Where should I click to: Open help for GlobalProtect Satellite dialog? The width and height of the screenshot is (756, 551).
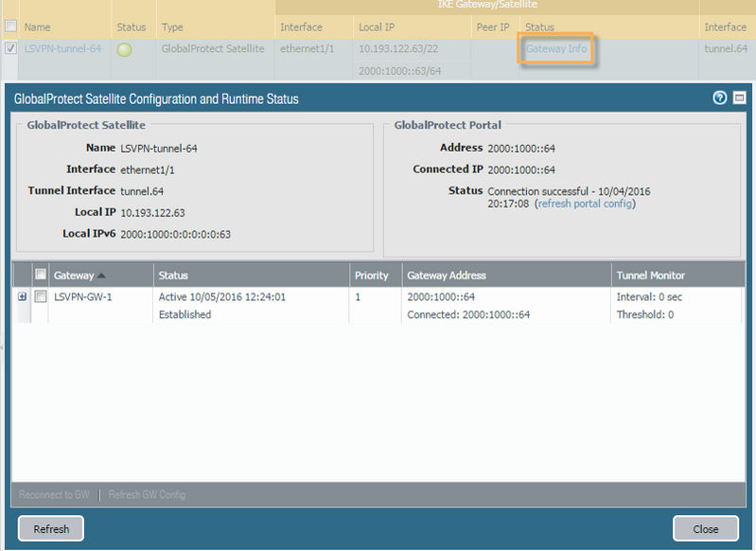(721, 98)
